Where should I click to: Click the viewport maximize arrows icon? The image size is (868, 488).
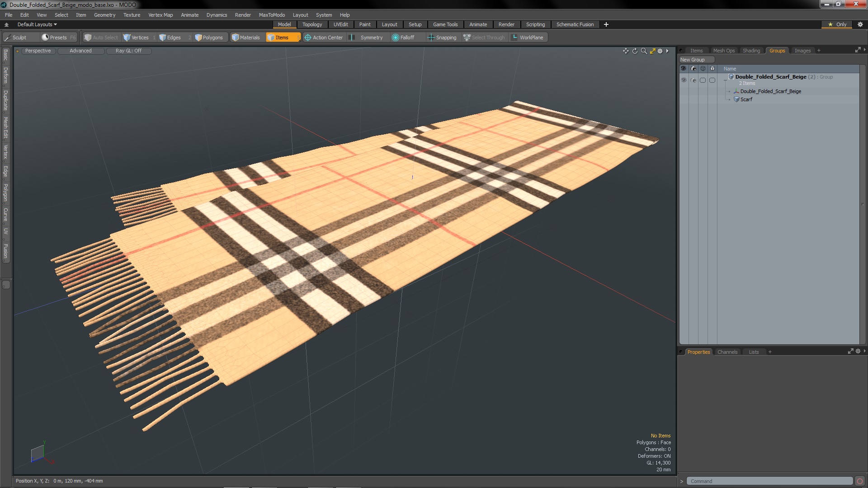[x=652, y=51]
